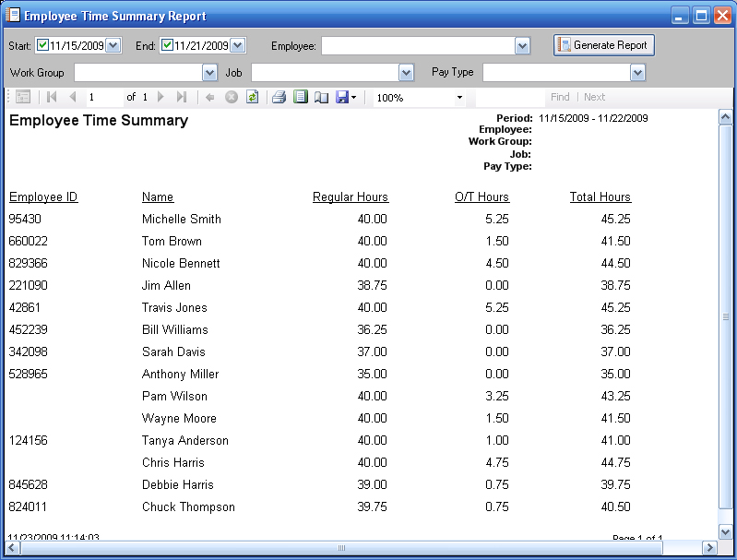The width and height of the screenshot is (737, 560).
Task: Uncheck the End date checkbox
Action: 167,45
